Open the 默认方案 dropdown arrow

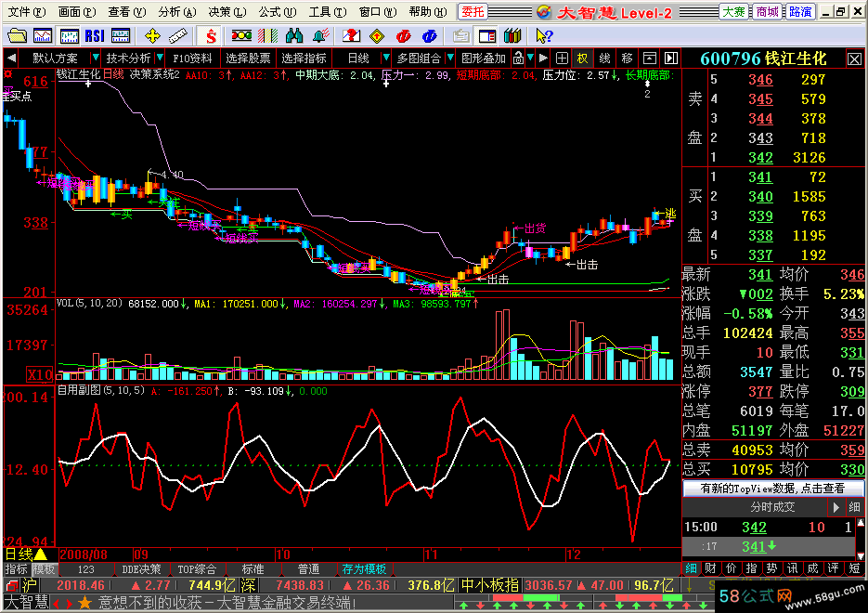pos(96,58)
